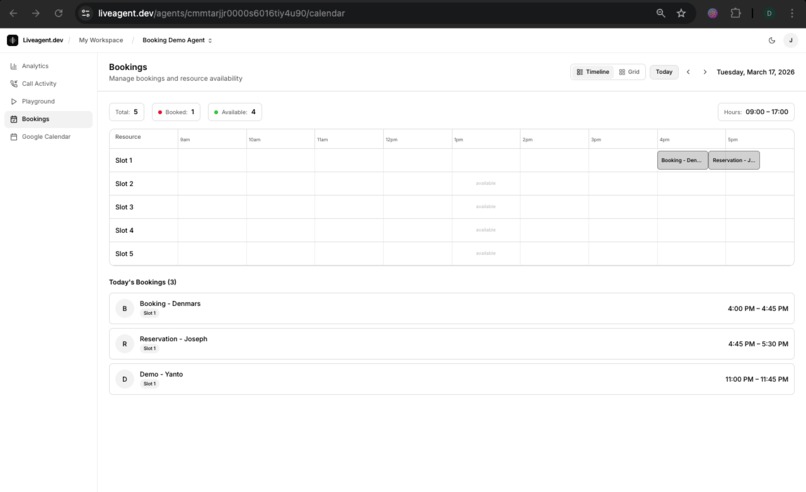Open the Booking - Den... timeline block
The width and height of the screenshot is (806, 492).
(x=682, y=160)
